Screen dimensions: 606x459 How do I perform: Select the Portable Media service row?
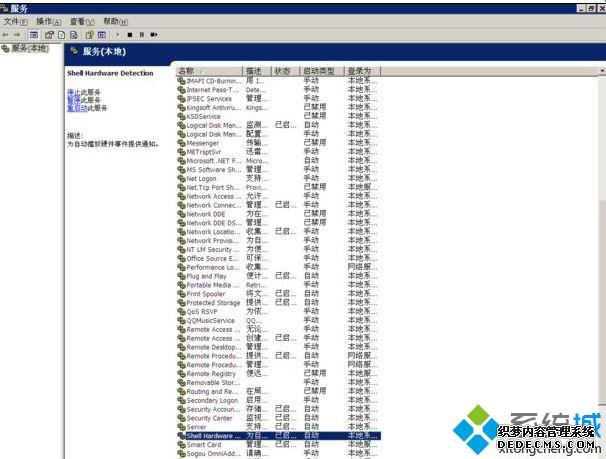point(279,285)
